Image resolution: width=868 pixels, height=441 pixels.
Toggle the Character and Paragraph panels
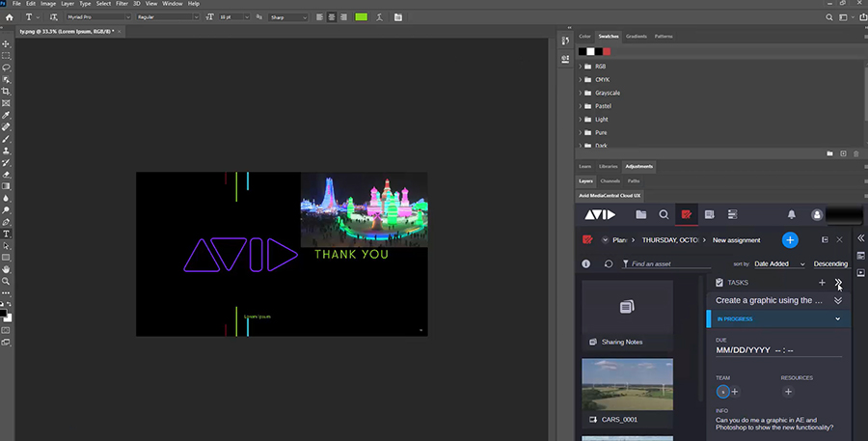click(398, 17)
